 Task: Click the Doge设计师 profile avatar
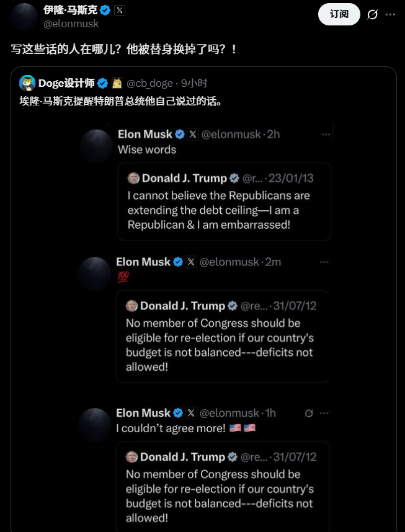(x=27, y=83)
